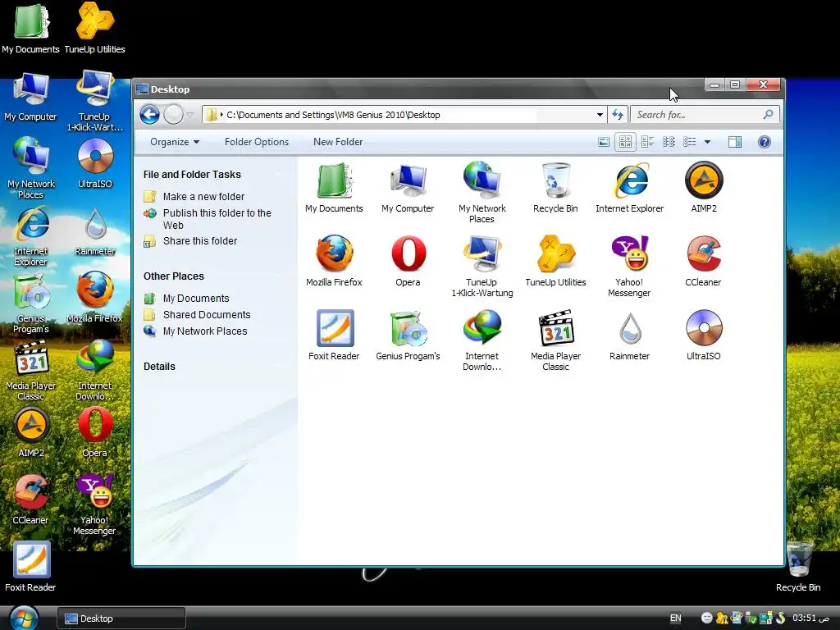Click the Search for input field

696,115
